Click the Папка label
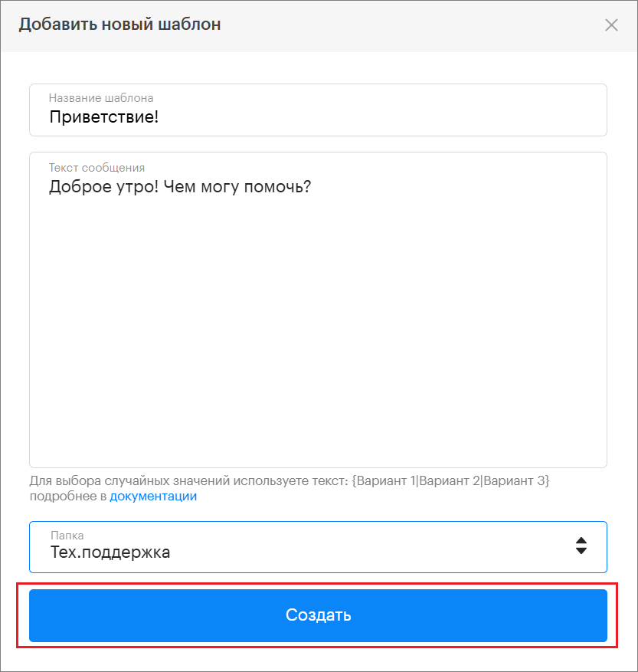This screenshot has height=672, width=638. coord(67,536)
